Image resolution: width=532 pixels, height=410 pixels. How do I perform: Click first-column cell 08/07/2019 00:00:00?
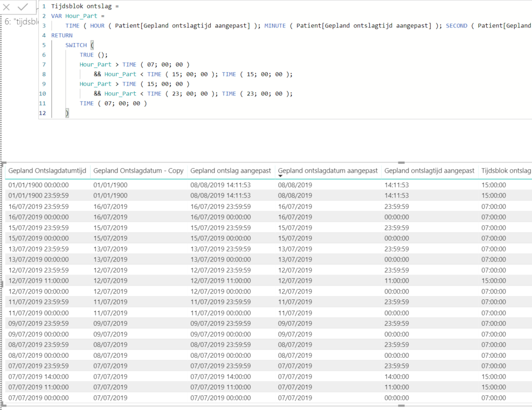tap(38, 356)
